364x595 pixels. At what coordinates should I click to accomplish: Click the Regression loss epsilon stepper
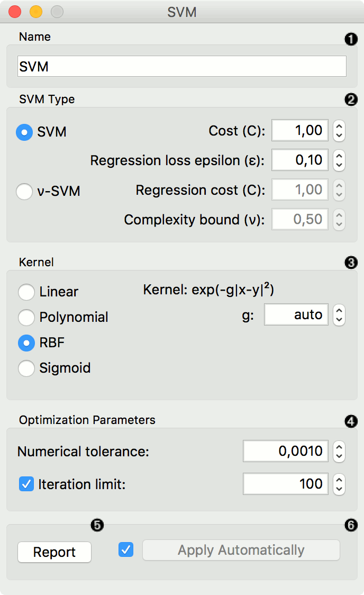pos(339,160)
